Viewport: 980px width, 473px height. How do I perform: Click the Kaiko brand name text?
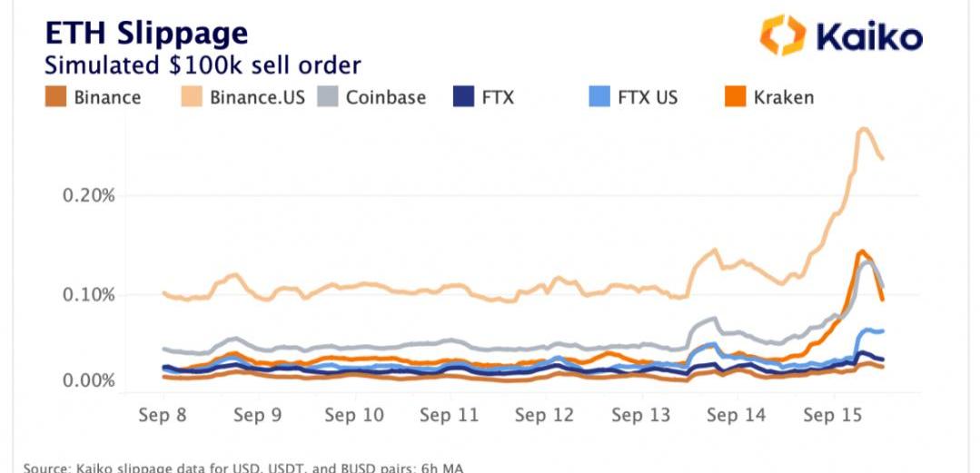pos(869,37)
